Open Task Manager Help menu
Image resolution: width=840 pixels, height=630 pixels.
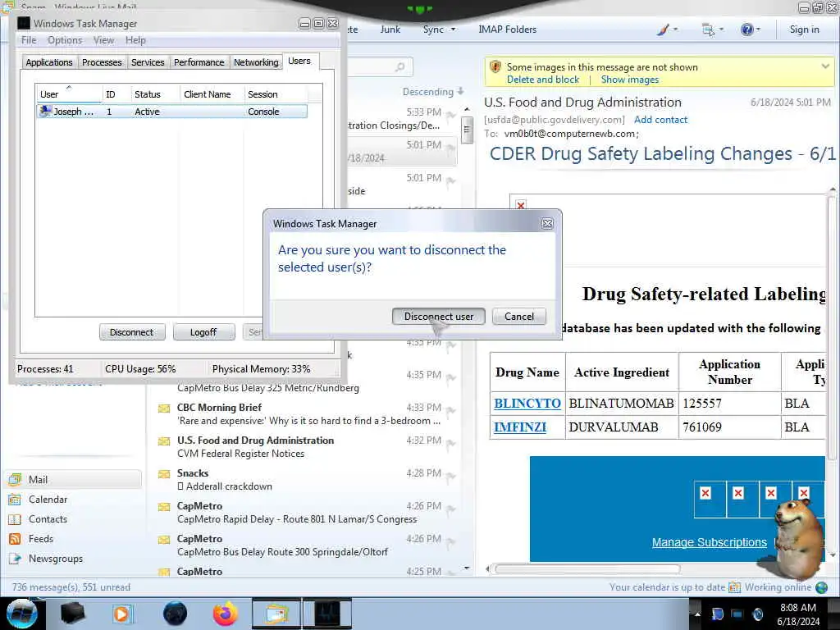pos(135,40)
